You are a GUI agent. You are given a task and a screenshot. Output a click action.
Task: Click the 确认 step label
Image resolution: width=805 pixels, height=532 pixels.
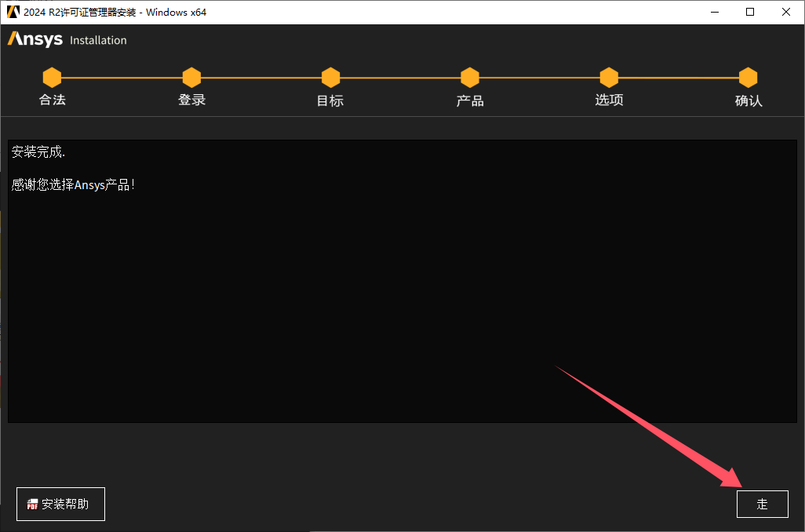coord(748,100)
